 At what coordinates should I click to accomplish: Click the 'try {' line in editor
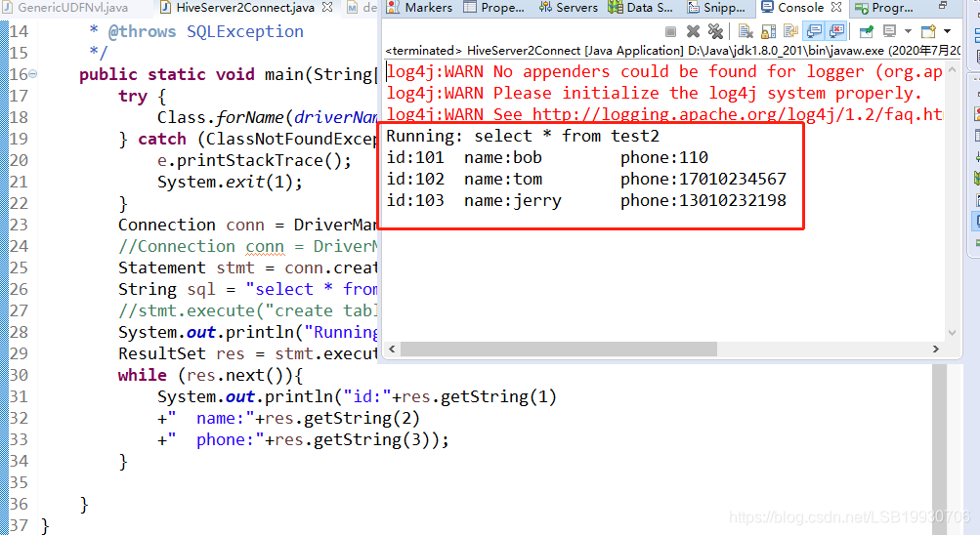coord(142,96)
